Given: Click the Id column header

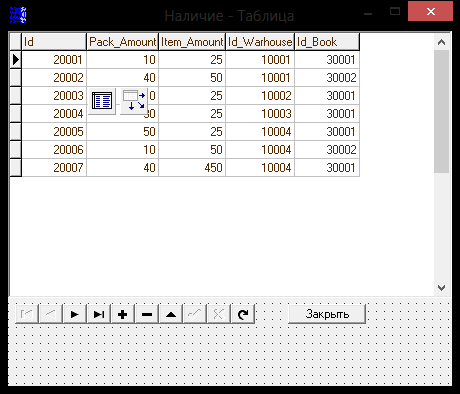Looking at the screenshot, I should [x=54, y=42].
